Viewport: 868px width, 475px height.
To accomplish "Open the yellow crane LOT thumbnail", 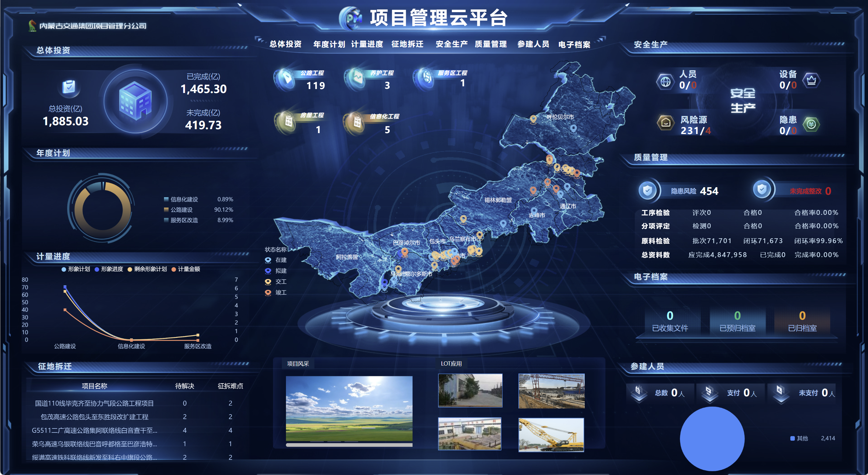I will 551,434.
